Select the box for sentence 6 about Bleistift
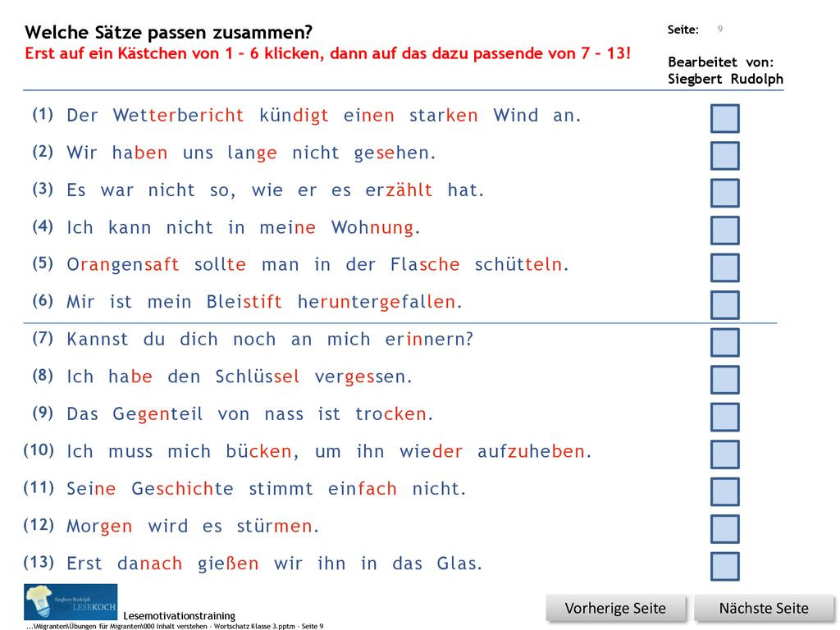The height and width of the screenshot is (630, 840). [725, 305]
